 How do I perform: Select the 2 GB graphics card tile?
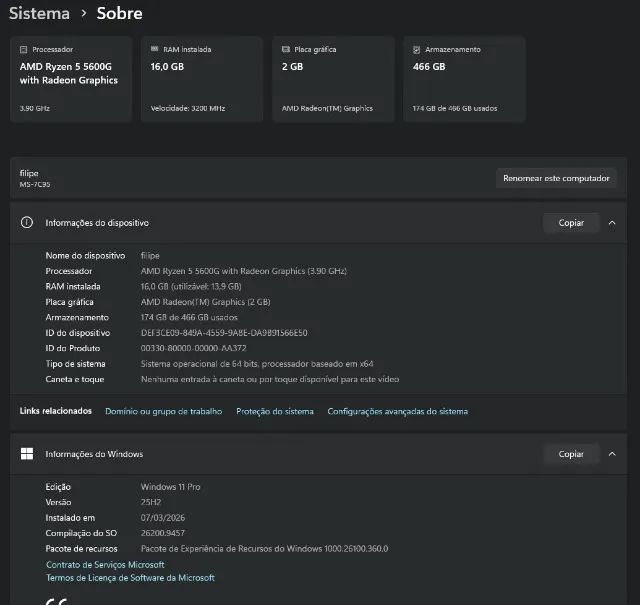coord(333,79)
